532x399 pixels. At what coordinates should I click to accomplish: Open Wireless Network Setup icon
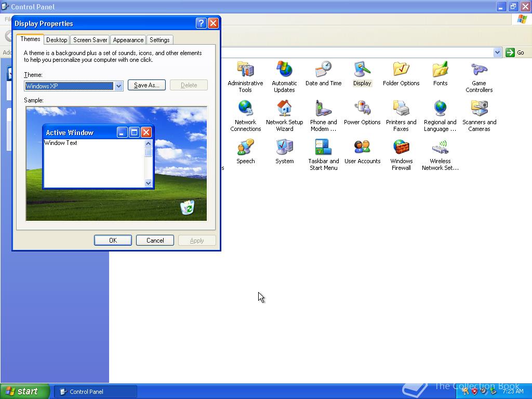[x=440, y=147]
